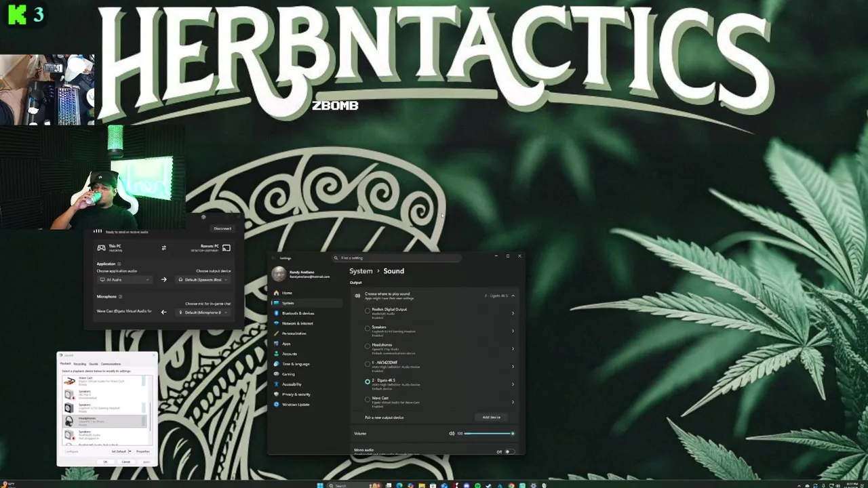
Task: Select 2 - Elgato 4K S output radio
Action: (368, 382)
